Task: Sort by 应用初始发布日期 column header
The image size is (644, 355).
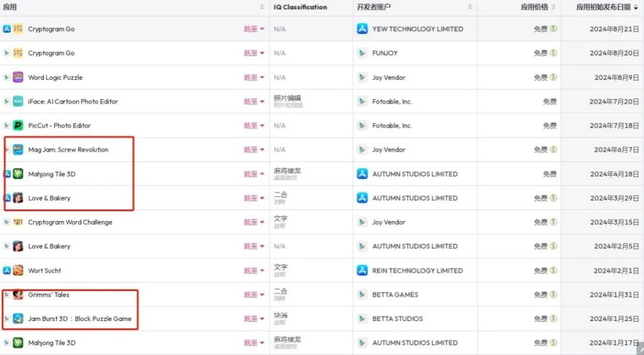Action: point(603,7)
